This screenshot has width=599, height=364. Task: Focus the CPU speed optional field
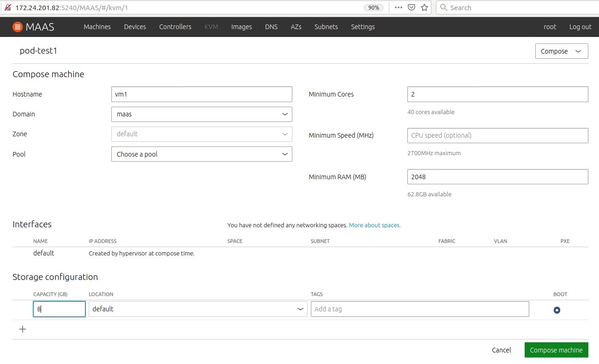click(498, 135)
